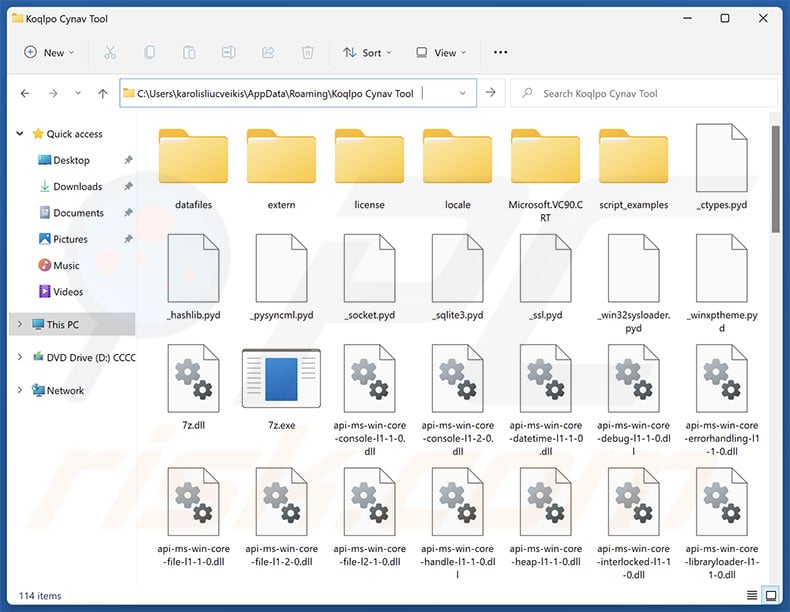The width and height of the screenshot is (790, 612).
Task: Open Desktop in Quick access
Action: coord(64,160)
